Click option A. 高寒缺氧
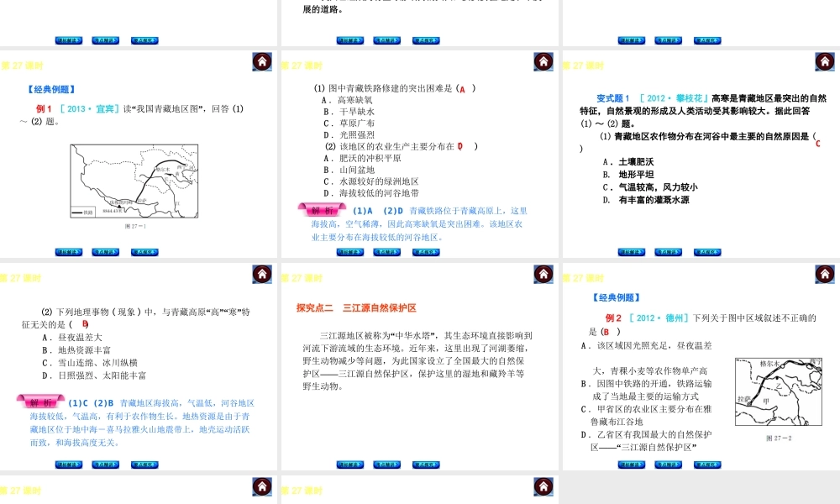Viewport: 840px width, 504px height. [347, 100]
